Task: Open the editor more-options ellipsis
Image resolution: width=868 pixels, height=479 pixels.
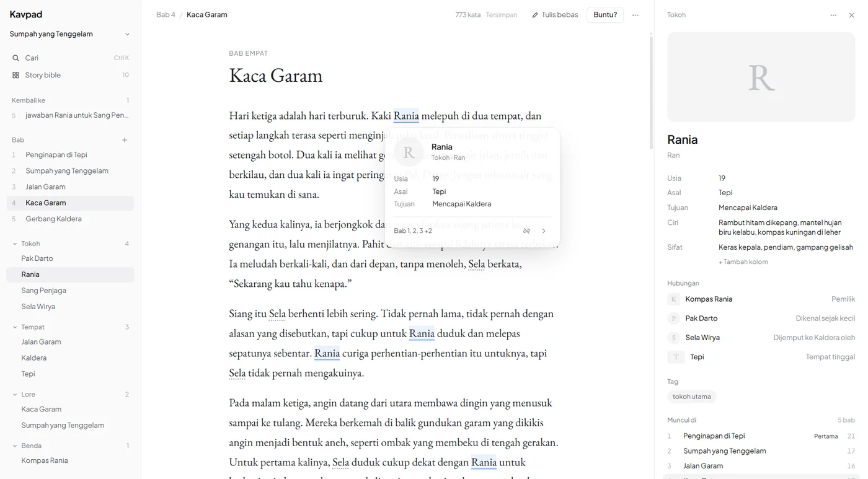Action: point(635,15)
